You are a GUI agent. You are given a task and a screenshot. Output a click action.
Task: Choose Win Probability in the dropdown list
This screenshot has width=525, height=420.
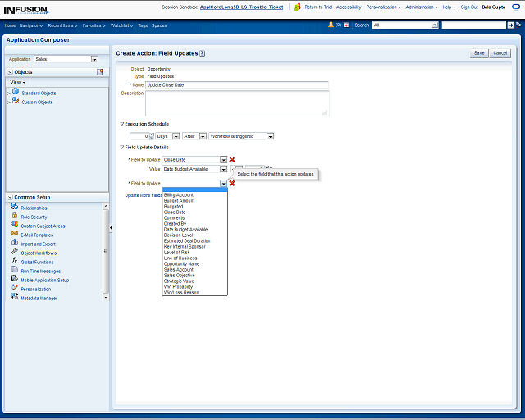180,286
